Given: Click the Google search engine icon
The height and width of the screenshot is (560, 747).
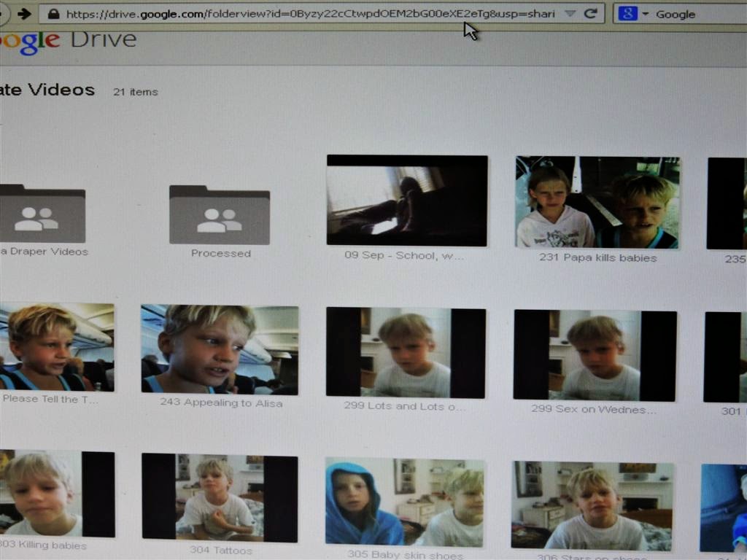Looking at the screenshot, I should [627, 14].
